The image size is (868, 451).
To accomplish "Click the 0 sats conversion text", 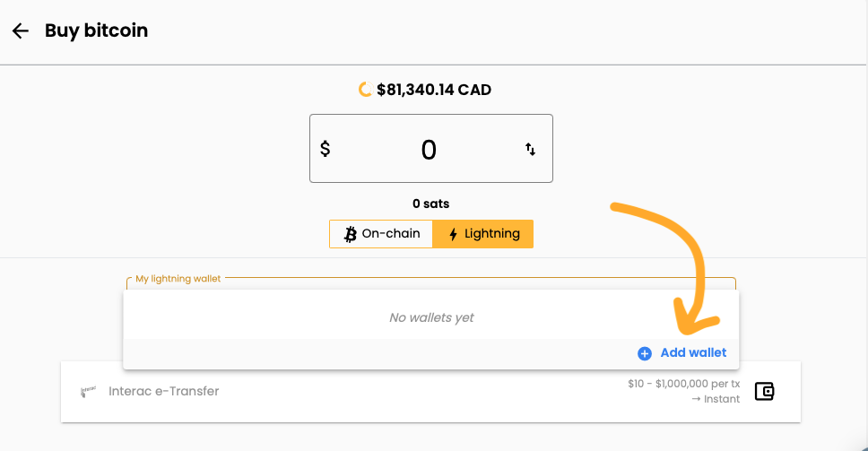I will pyautogui.click(x=430, y=204).
